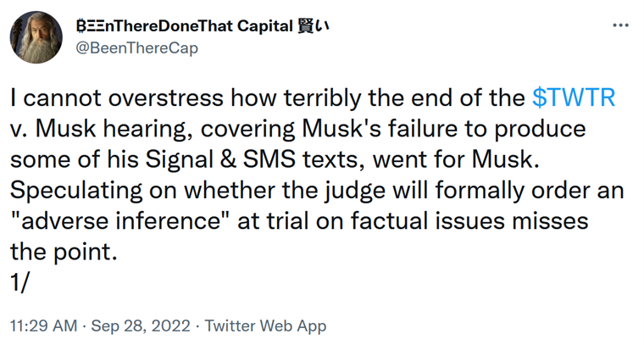
Task: Click "factual issues misses" in tweet body
Action: pos(469,221)
